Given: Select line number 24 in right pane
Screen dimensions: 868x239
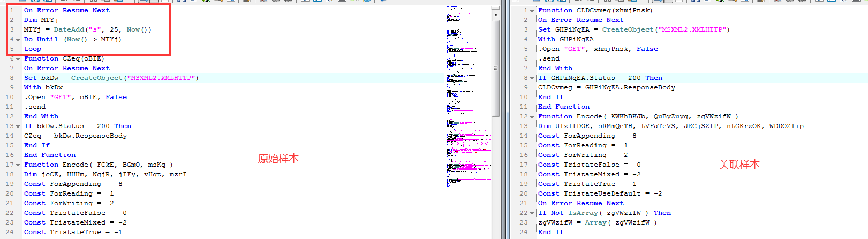Looking at the screenshot, I should (523, 232).
